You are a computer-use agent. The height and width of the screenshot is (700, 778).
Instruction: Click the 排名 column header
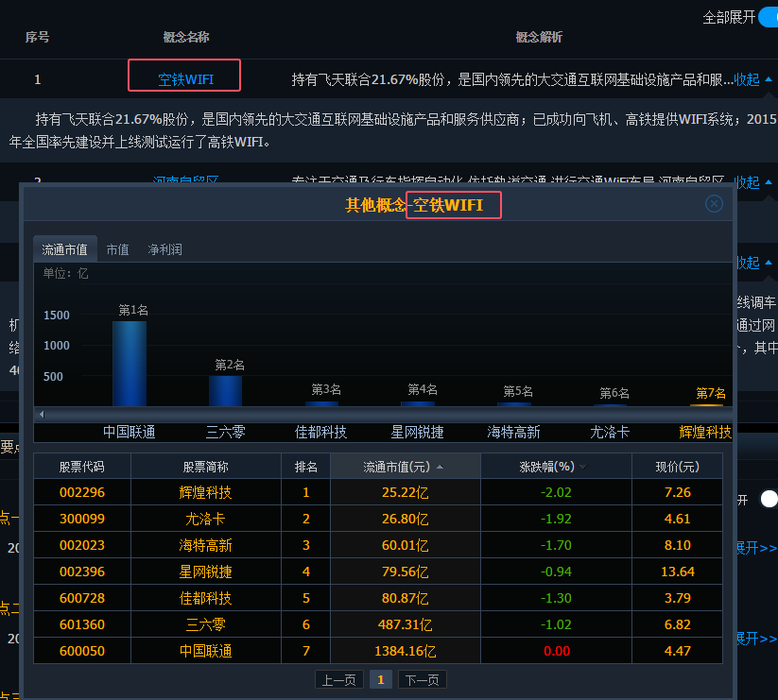[305, 467]
